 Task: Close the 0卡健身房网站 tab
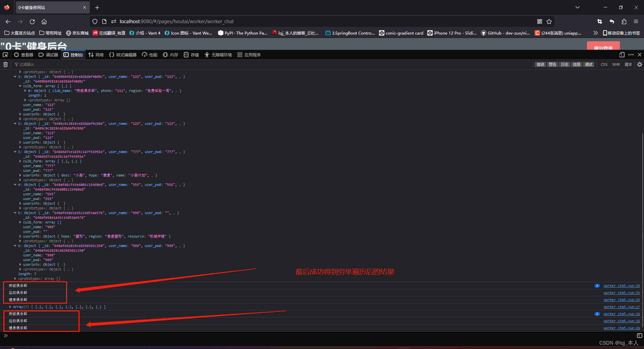coord(84,7)
